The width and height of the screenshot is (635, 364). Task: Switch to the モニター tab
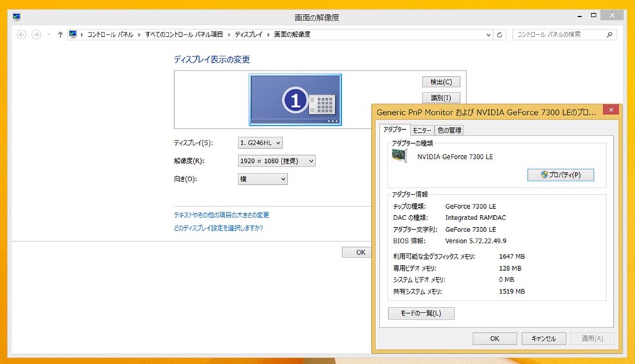coord(422,130)
